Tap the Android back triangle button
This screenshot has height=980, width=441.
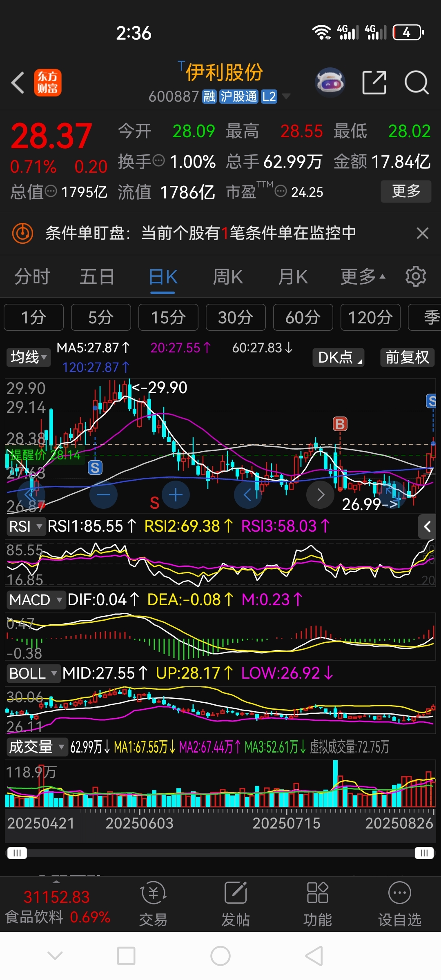pos(314,955)
